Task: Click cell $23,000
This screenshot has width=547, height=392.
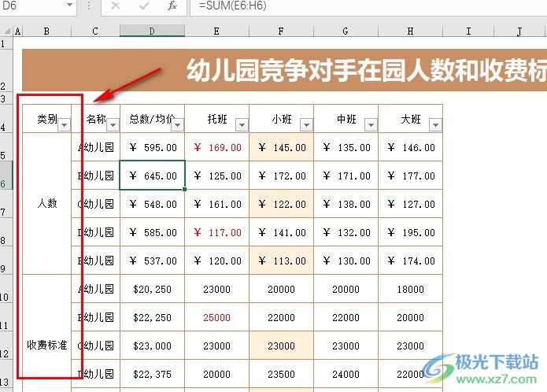Action: coord(152,346)
